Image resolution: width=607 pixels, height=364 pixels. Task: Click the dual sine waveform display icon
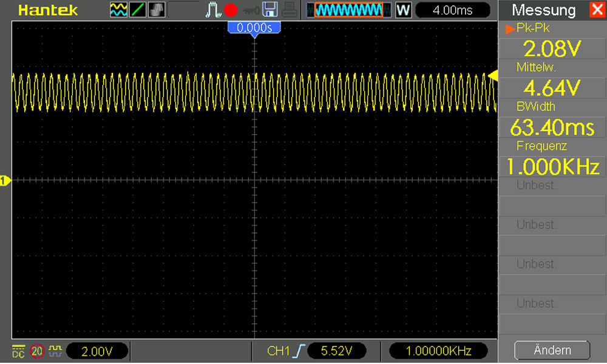(118, 10)
